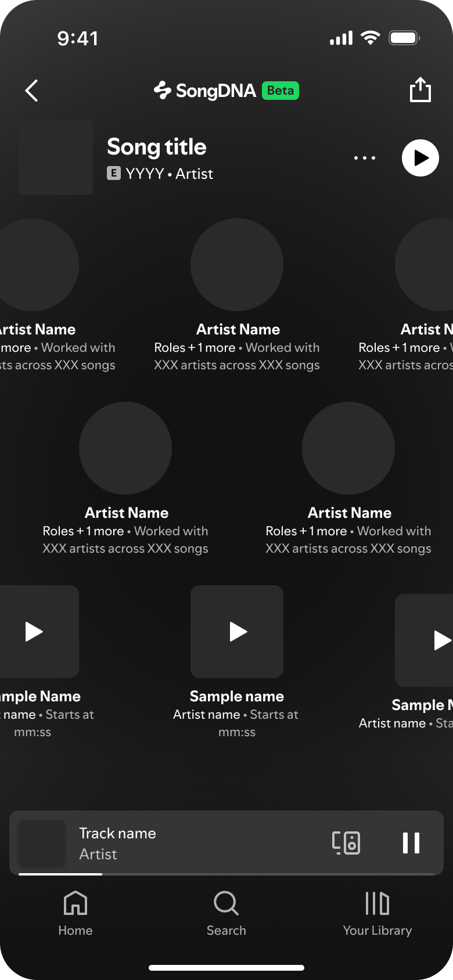The width and height of the screenshot is (453, 980).
Task: Select the second-row right artist avatar
Action: pyautogui.click(x=348, y=448)
